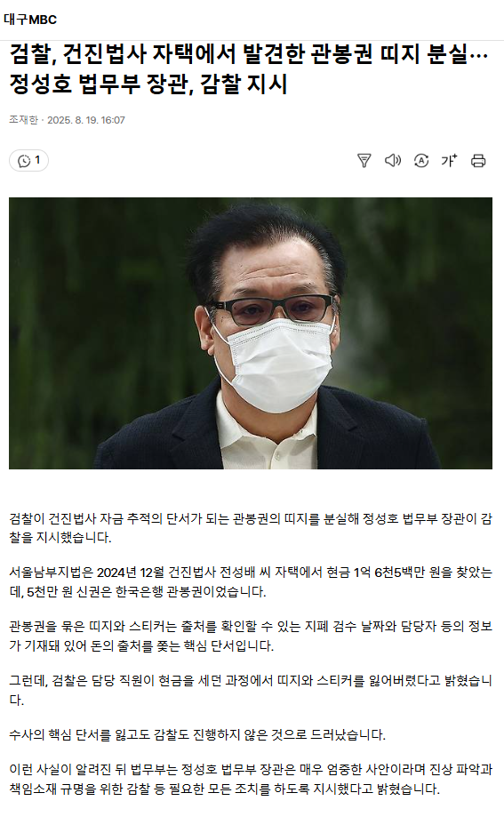Click reporter name 조재한

click(23, 120)
